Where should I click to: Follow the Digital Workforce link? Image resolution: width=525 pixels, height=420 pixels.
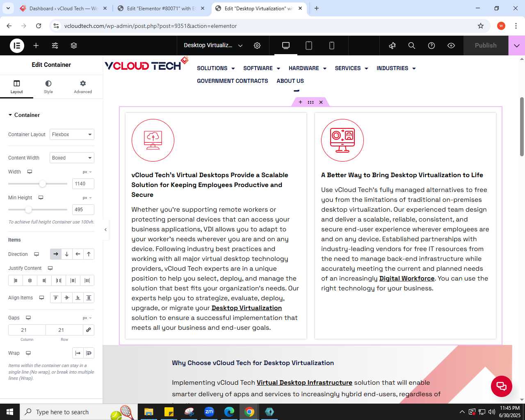(407, 278)
